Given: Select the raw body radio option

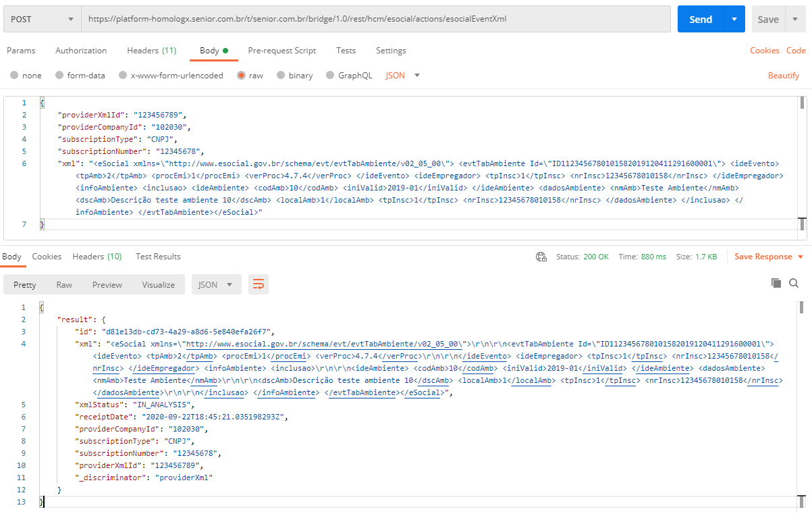Looking at the screenshot, I should [x=241, y=76].
